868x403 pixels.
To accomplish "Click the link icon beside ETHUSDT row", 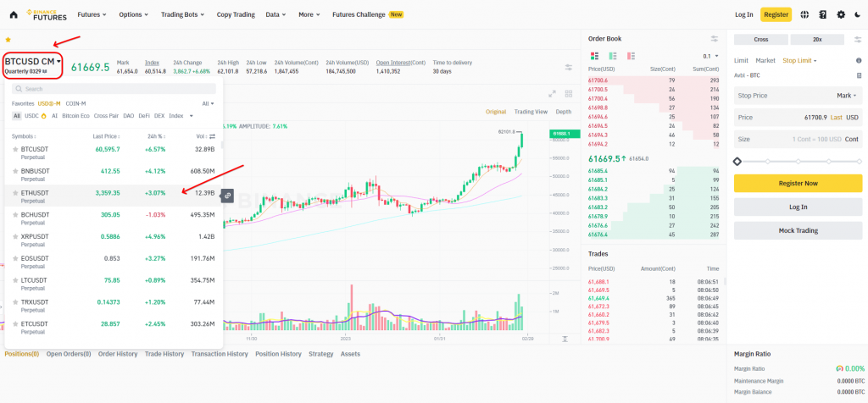I will pos(227,195).
